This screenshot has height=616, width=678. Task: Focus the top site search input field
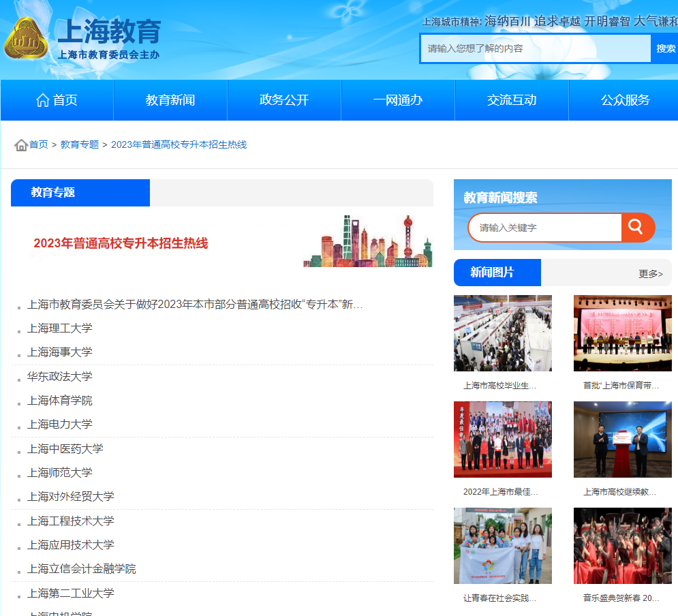tap(536, 49)
